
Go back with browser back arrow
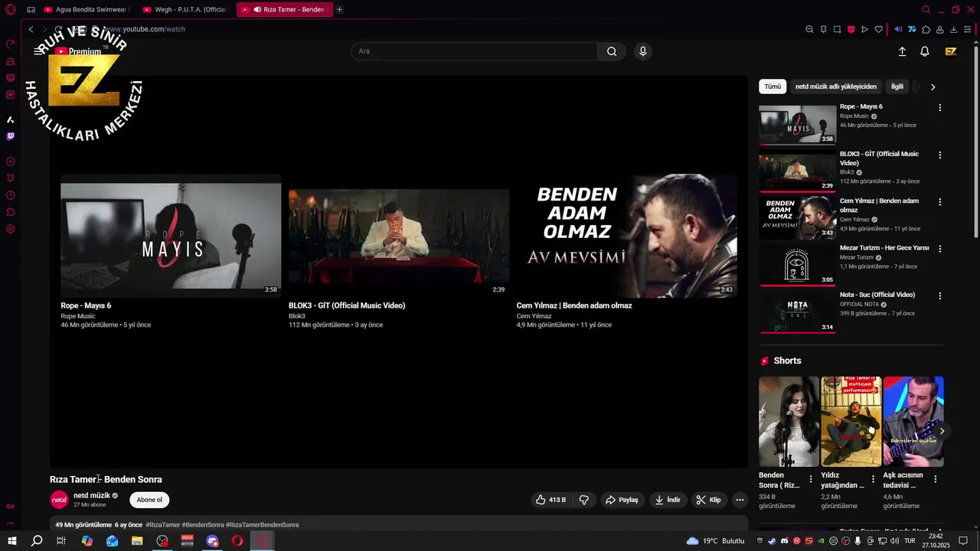[x=31, y=29]
